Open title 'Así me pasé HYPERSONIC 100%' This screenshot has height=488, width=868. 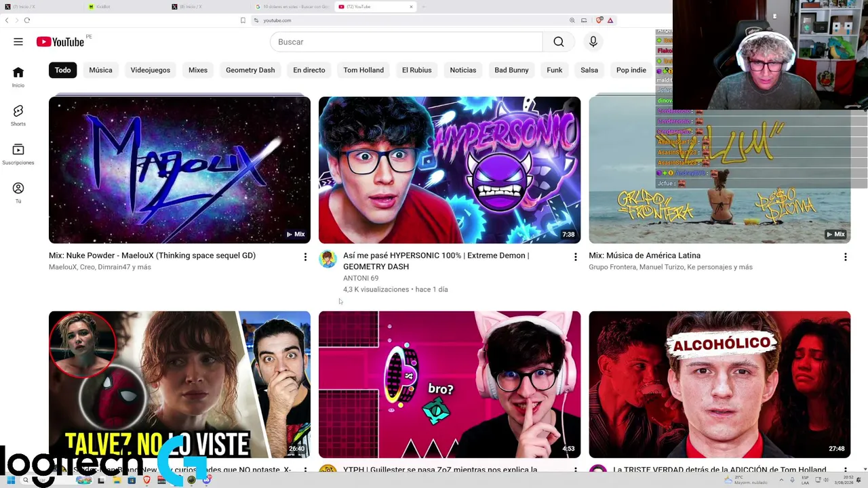pos(436,261)
